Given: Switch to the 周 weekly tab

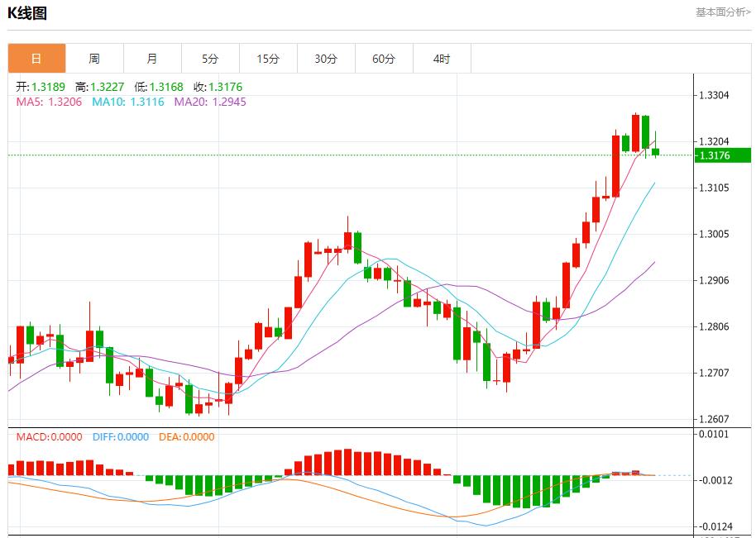Looking at the screenshot, I should tap(94, 59).
